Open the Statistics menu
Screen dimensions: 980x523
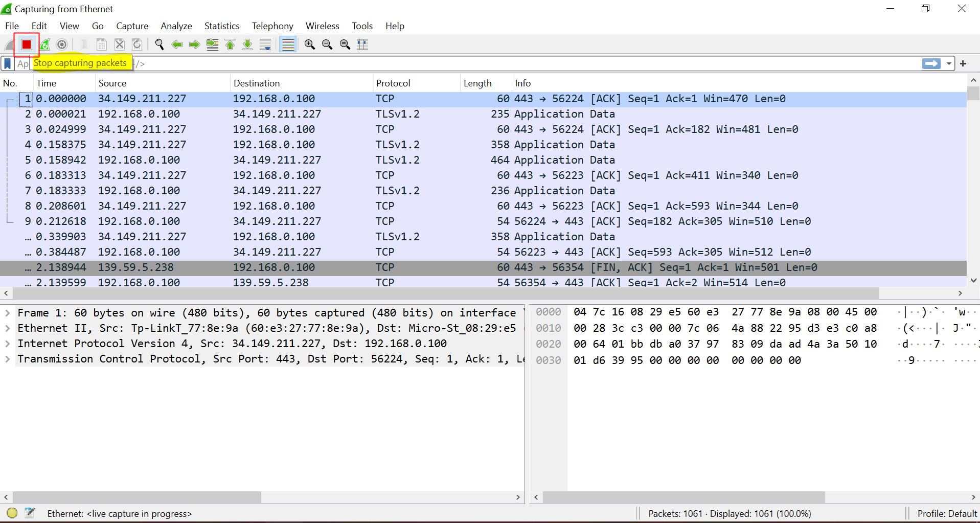click(221, 26)
